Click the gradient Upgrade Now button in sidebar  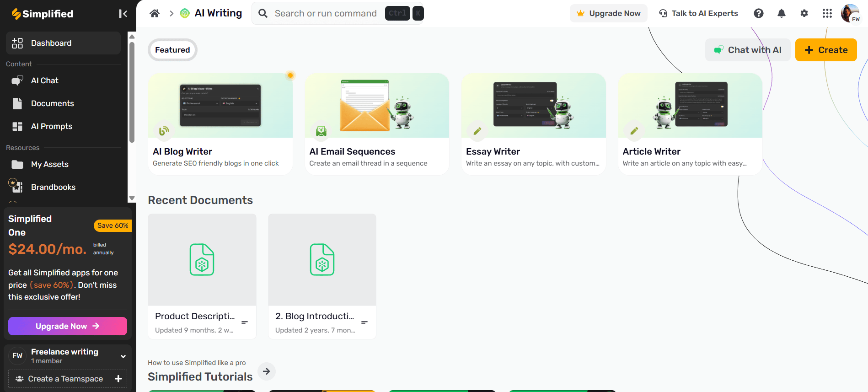[68, 326]
